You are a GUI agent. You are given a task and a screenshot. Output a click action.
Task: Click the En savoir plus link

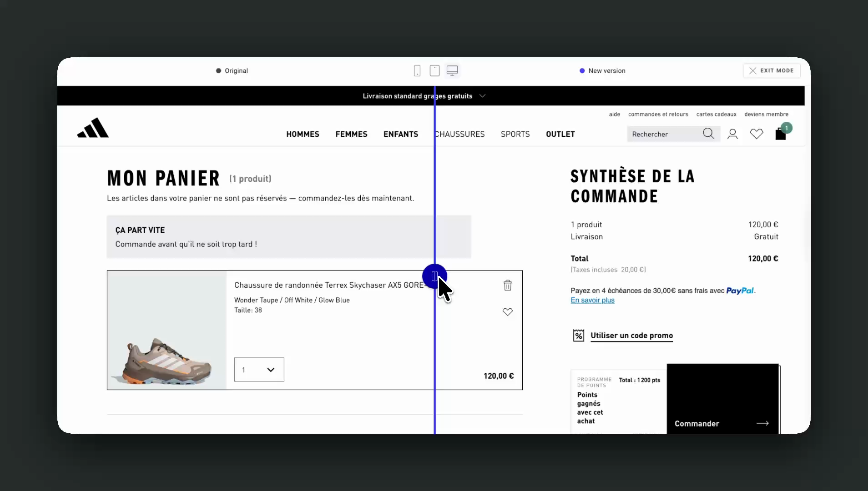coord(592,300)
